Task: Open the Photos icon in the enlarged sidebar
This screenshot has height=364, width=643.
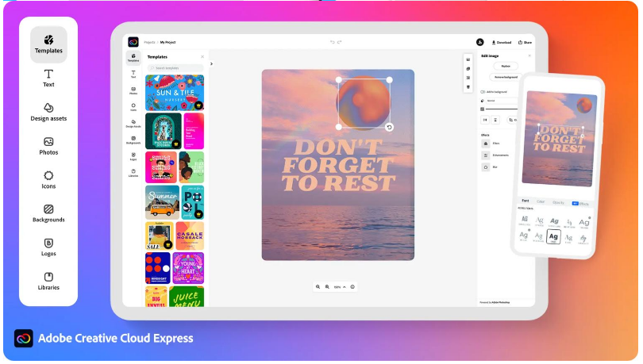Action: point(48,146)
